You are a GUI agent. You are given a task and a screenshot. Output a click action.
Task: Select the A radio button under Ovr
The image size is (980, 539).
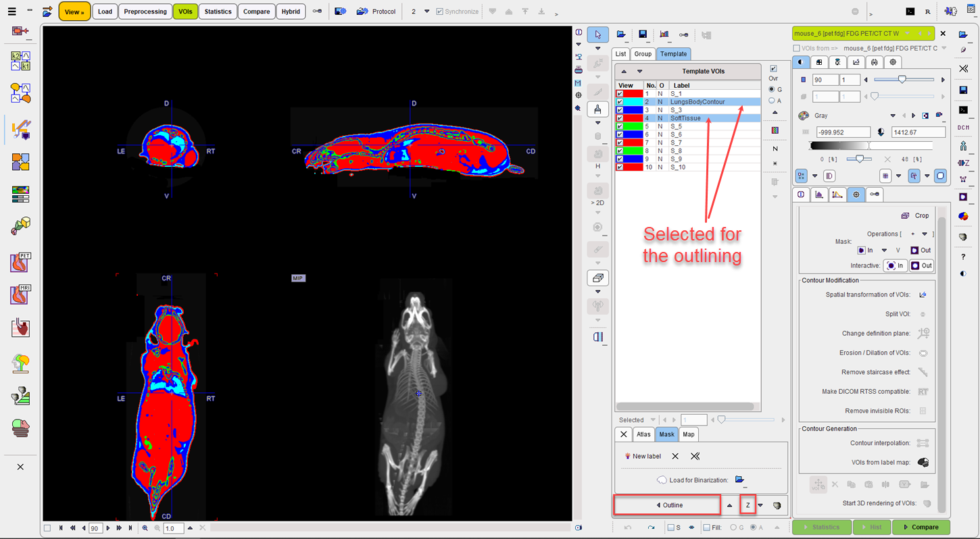coord(772,101)
